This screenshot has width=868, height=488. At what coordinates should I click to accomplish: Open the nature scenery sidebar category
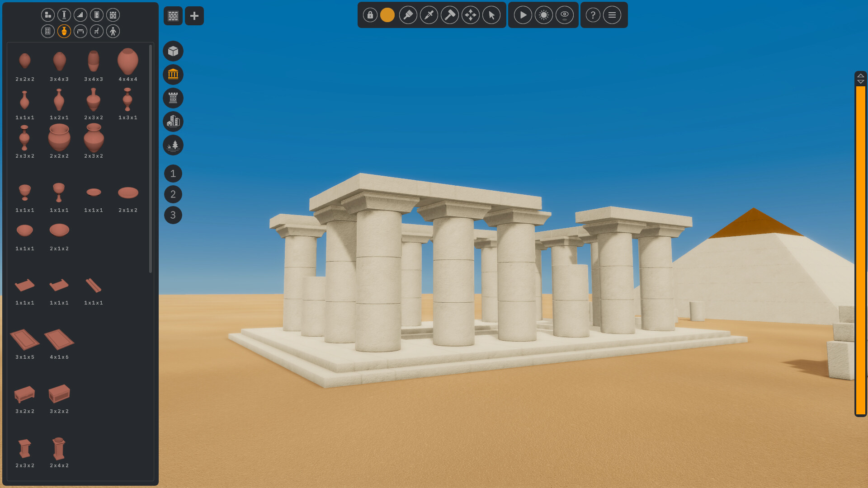coord(173,145)
